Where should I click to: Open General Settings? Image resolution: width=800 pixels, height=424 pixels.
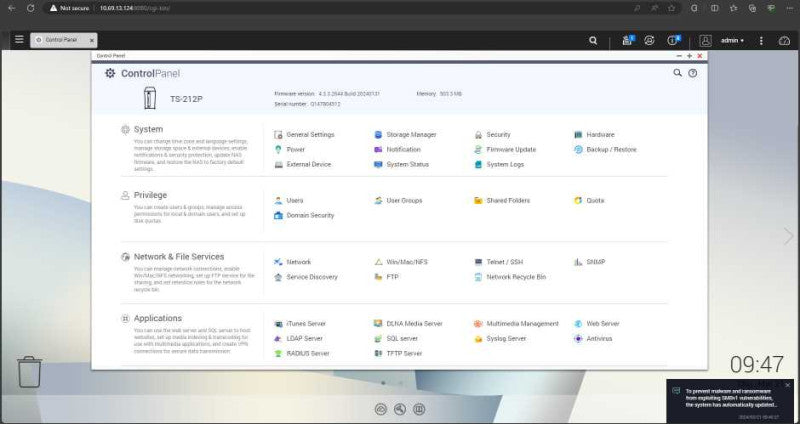pos(304,135)
